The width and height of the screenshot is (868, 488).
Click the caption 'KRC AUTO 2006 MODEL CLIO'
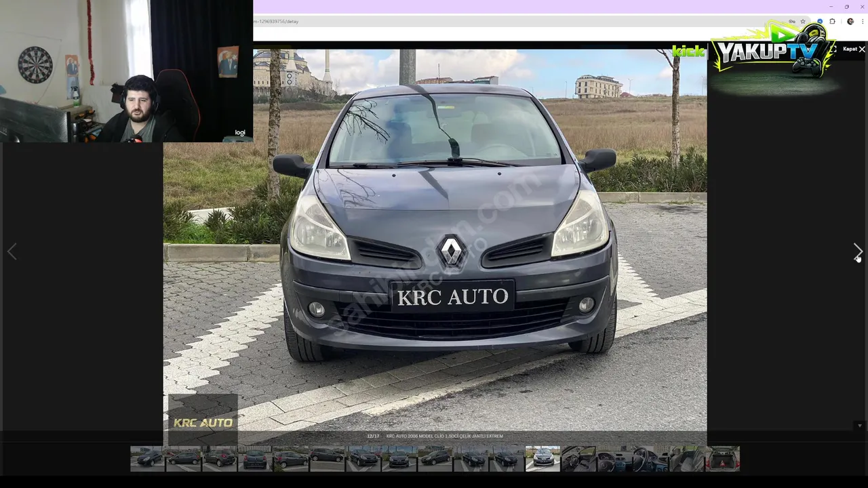click(x=414, y=436)
